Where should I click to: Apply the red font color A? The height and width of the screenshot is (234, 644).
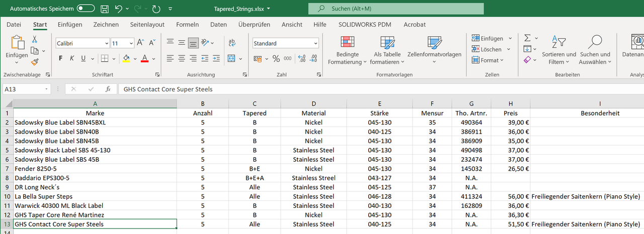pos(144,58)
